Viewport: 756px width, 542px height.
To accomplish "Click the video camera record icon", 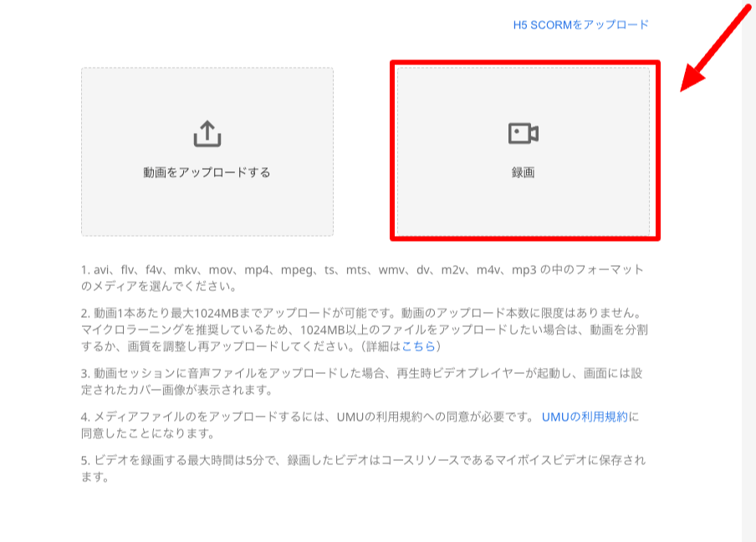I will pyautogui.click(x=524, y=133).
